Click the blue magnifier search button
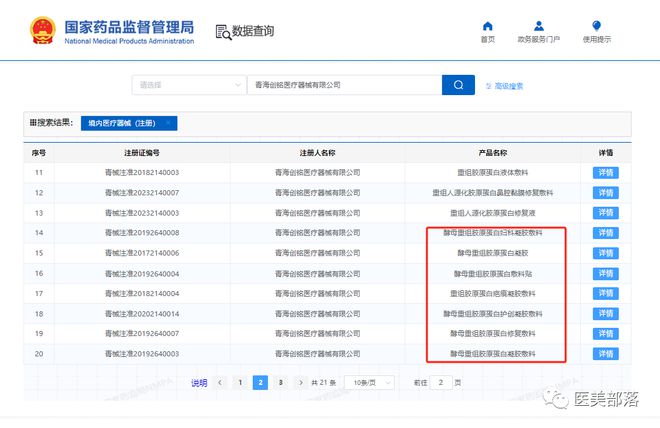 [x=458, y=85]
